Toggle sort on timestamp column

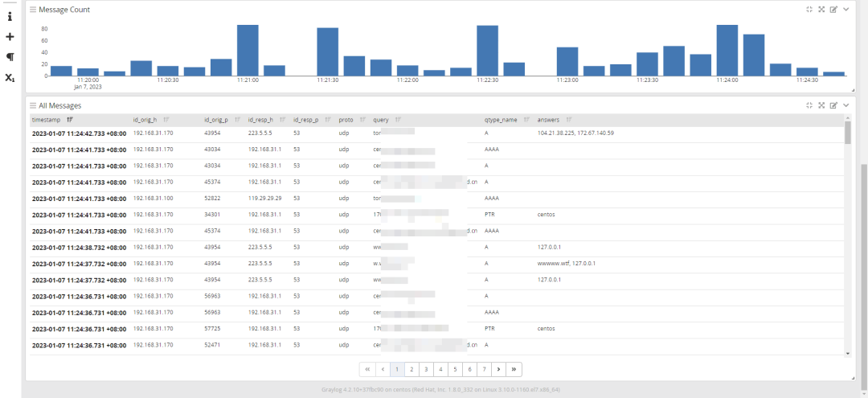click(70, 120)
